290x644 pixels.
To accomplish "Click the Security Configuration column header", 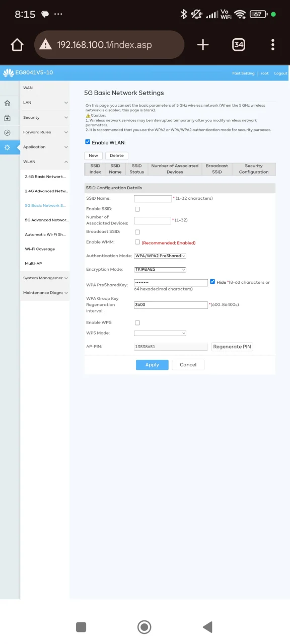I will click(254, 169).
